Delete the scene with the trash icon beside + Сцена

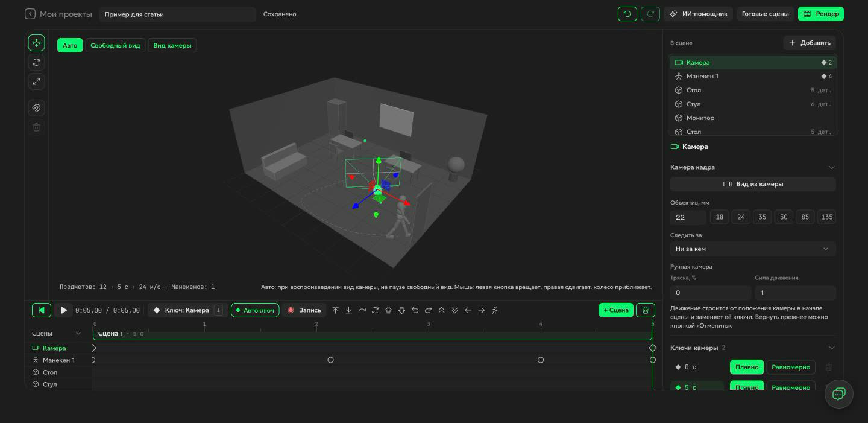[x=646, y=310]
